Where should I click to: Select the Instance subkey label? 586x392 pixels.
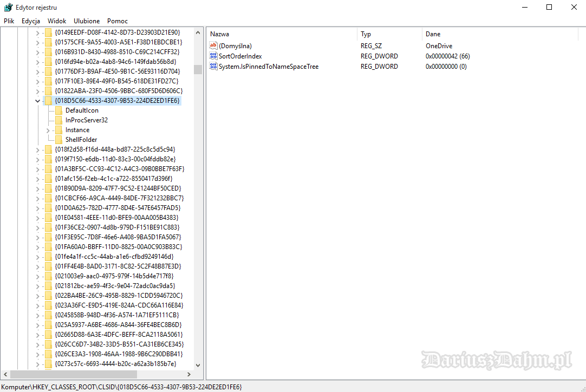coord(77,129)
